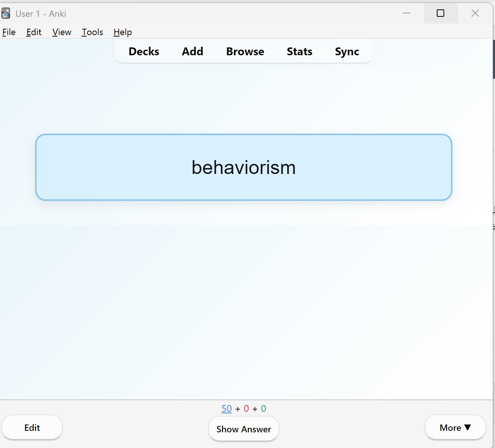495x448 pixels.
Task: Click Add to create a new card
Action: (x=193, y=52)
